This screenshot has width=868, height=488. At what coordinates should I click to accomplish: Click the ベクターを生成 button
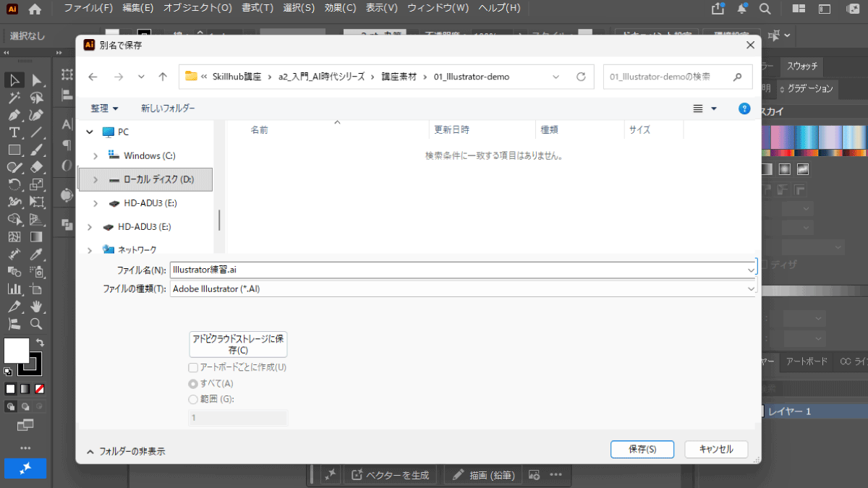(391, 475)
